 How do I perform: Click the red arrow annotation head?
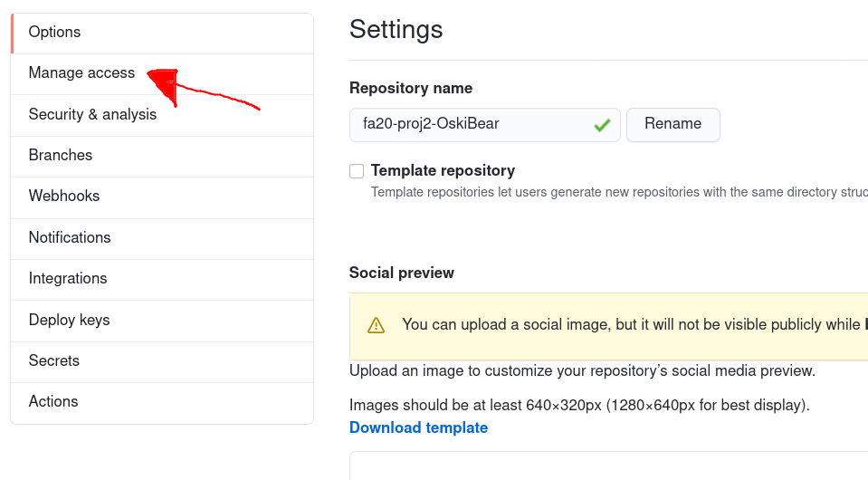click(164, 85)
